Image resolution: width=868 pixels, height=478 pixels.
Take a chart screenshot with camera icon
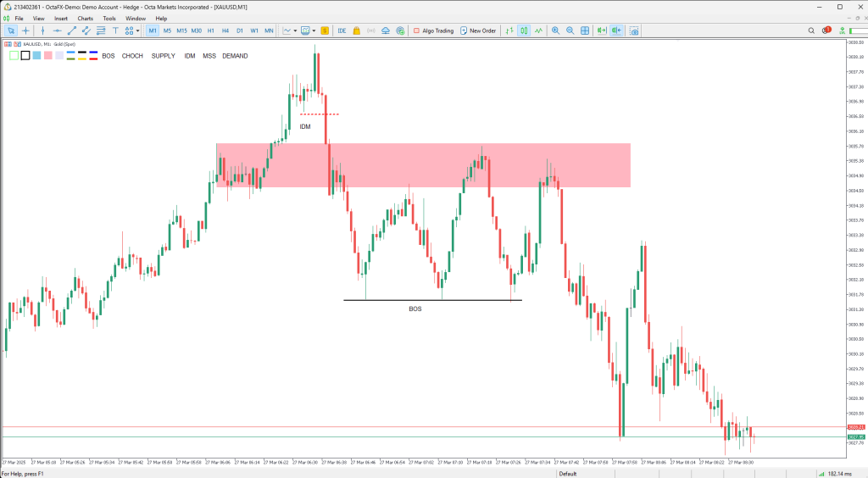634,31
